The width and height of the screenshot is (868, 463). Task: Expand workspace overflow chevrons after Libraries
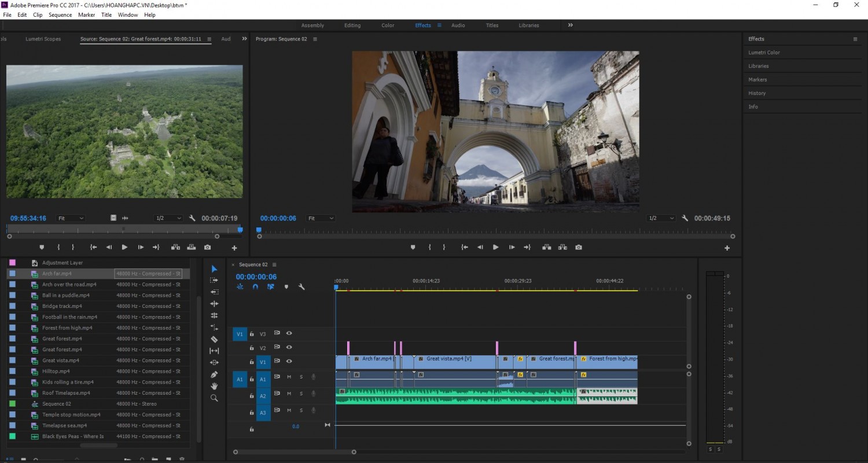tap(570, 25)
